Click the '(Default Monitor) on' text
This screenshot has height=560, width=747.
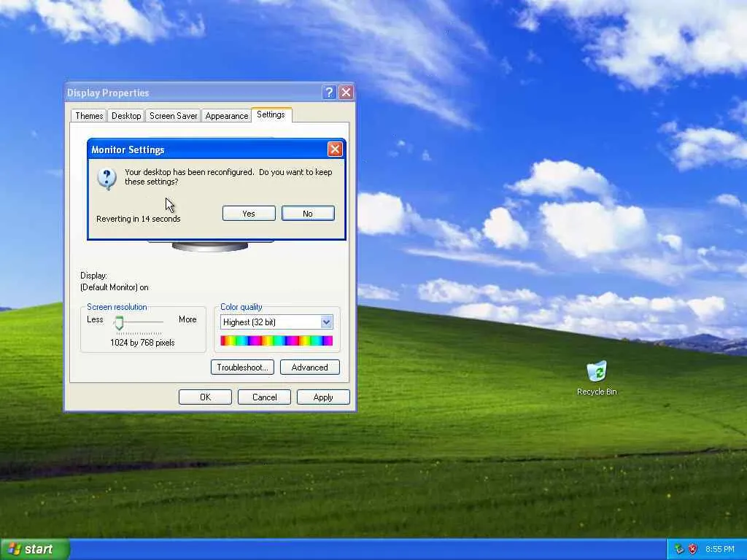point(115,287)
